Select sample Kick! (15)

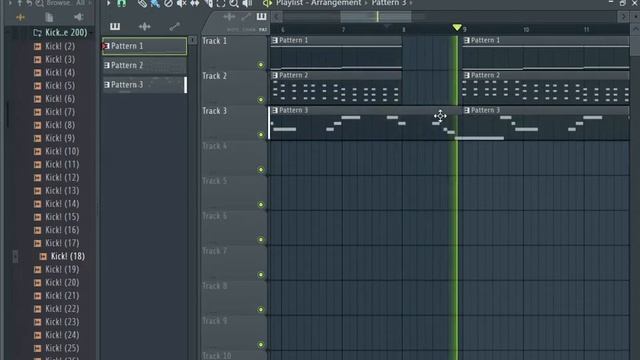[62, 217]
